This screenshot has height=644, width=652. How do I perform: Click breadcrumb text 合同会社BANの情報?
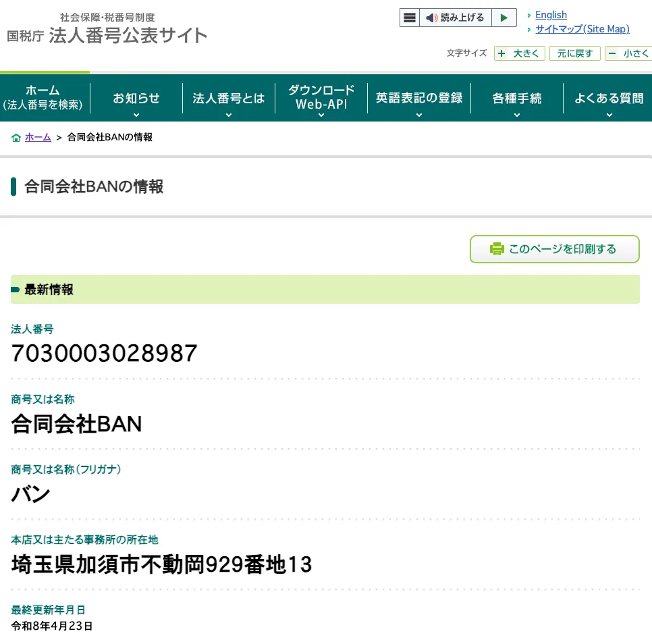click(110, 137)
